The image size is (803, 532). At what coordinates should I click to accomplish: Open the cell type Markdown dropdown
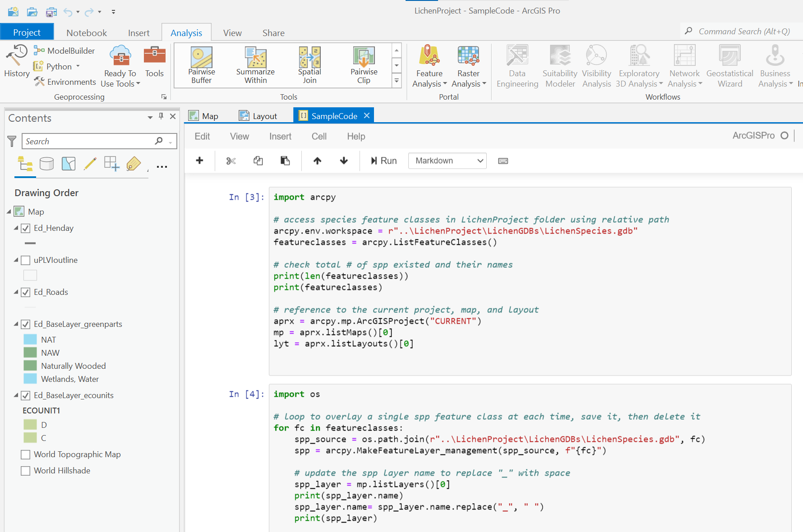click(x=447, y=161)
